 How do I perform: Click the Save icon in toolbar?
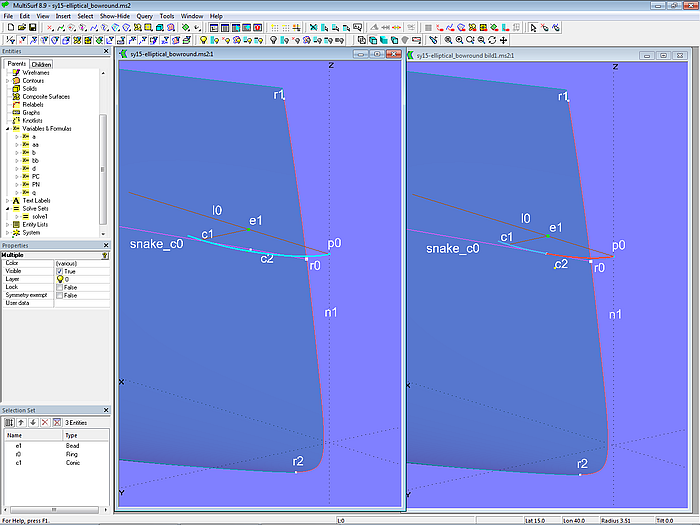pyautogui.click(x=33, y=27)
